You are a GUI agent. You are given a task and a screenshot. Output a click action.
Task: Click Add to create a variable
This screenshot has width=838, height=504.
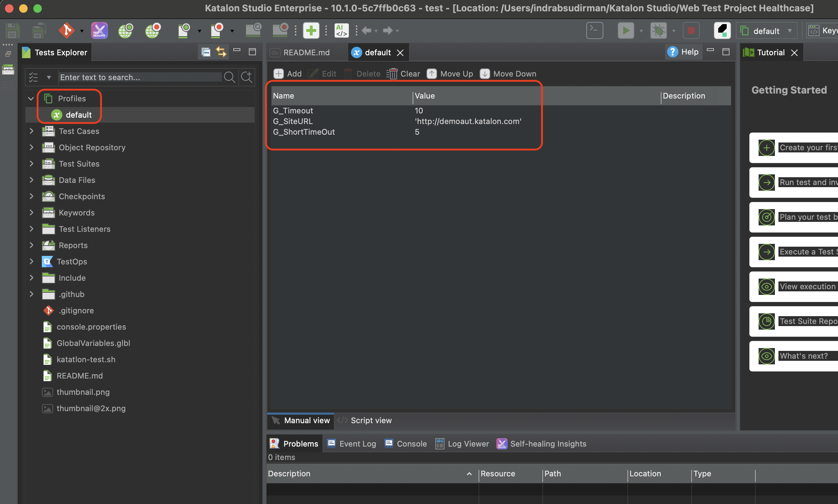287,74
